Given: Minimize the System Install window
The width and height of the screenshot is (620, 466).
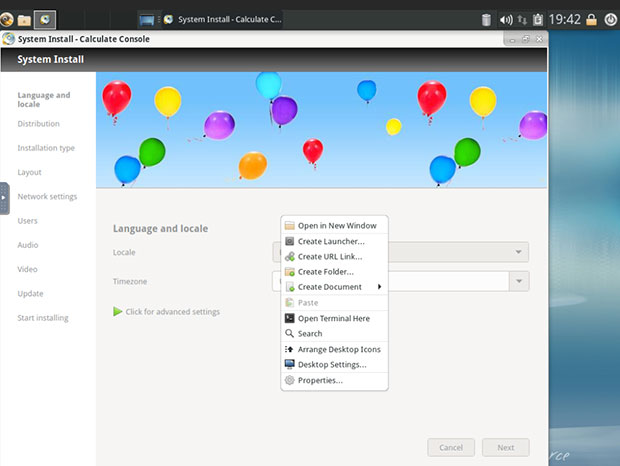Looking at the screenshot, I should [x=512, y=40].
